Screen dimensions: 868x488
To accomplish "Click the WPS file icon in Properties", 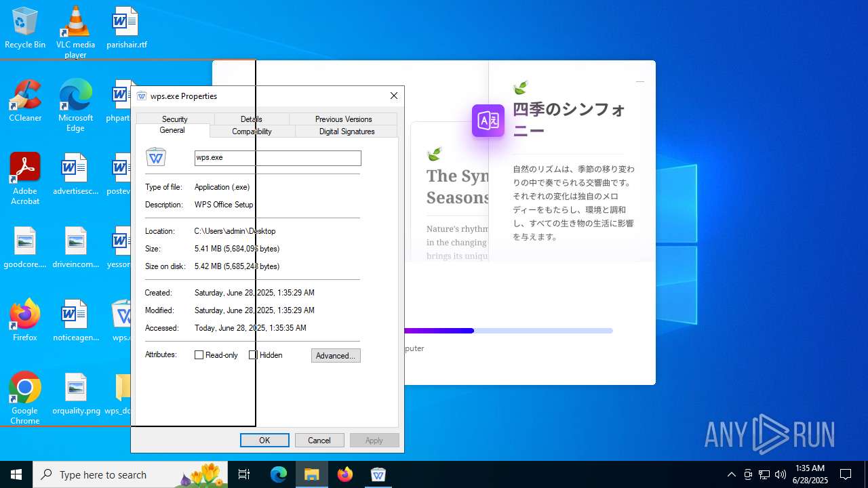I will (156, 157).
